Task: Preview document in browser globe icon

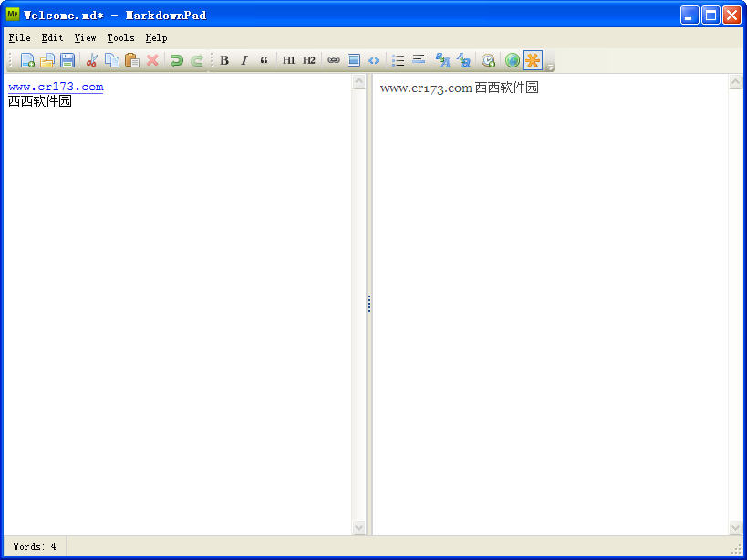Action: (x=513, y=60)
